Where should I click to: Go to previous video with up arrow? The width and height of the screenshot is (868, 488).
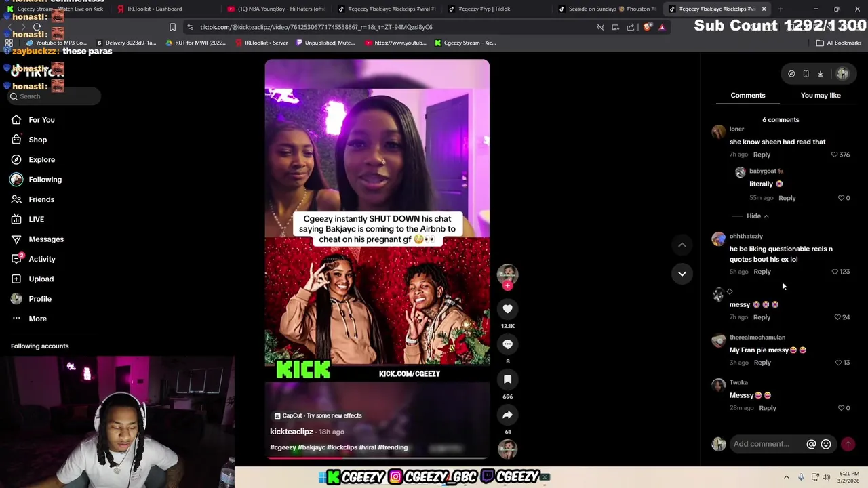click(682, 245)
